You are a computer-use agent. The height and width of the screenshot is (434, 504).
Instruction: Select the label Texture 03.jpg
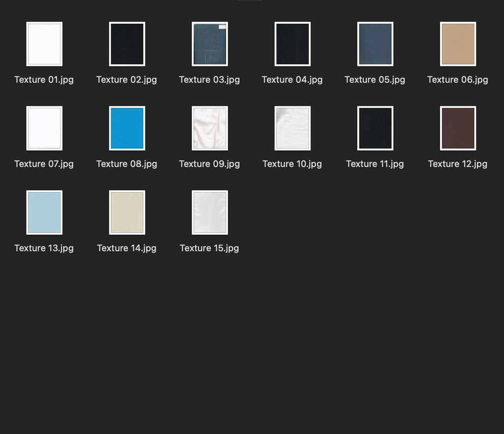click(x=210, y=80)
